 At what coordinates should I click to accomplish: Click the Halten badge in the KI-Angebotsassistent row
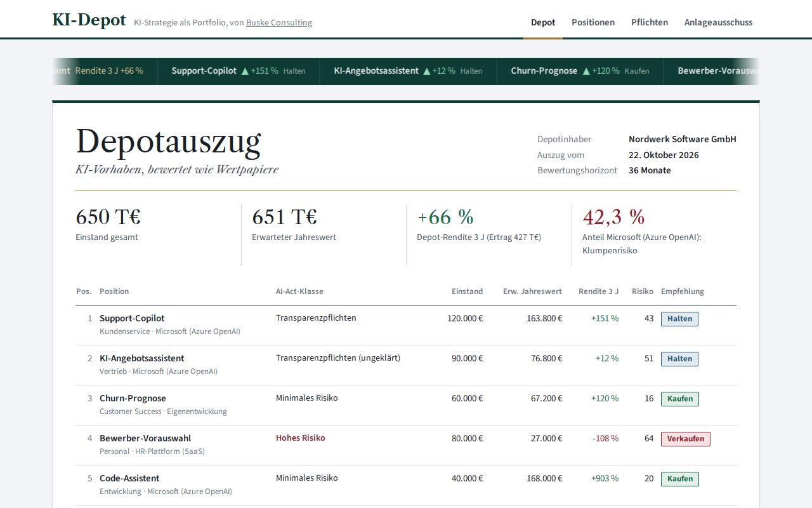[x=679, y=359]
